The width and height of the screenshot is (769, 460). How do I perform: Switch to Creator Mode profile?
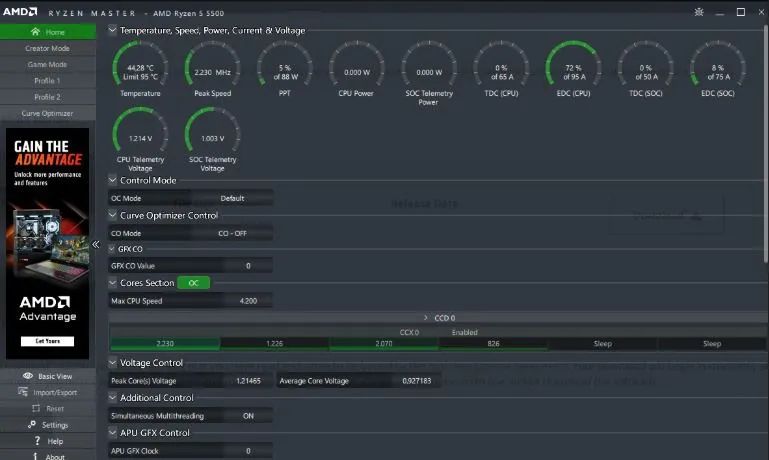pyautogui.click(x=48, y=48)
